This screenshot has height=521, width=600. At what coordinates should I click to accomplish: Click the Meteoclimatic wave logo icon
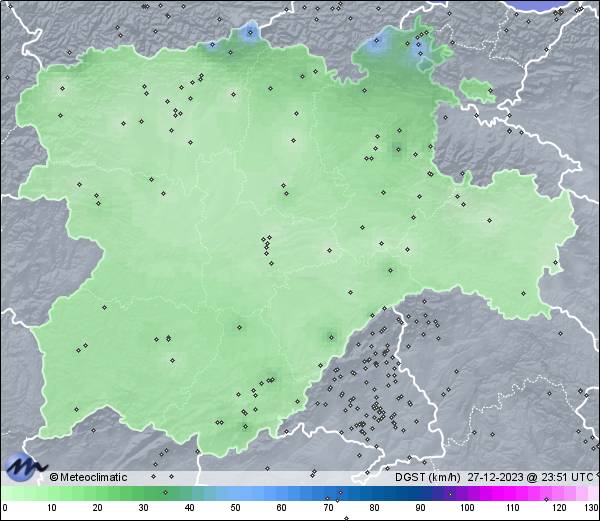point(24,466)
